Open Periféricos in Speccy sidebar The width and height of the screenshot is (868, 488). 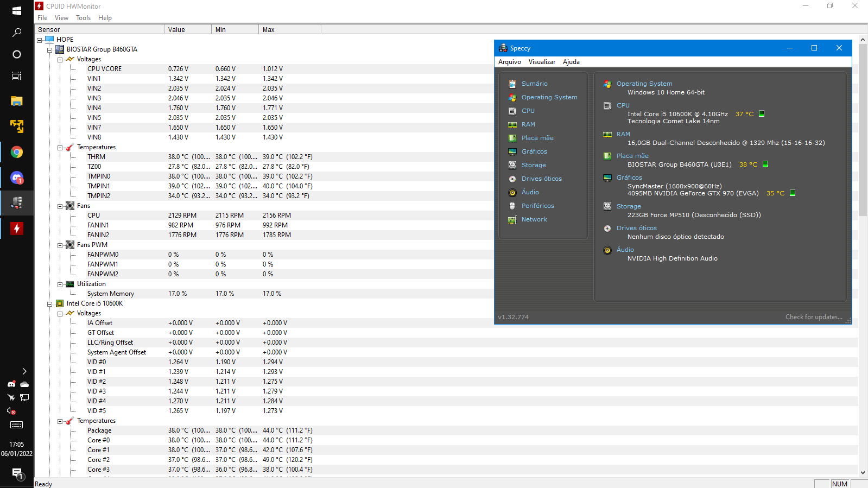(x=537, y=206)
